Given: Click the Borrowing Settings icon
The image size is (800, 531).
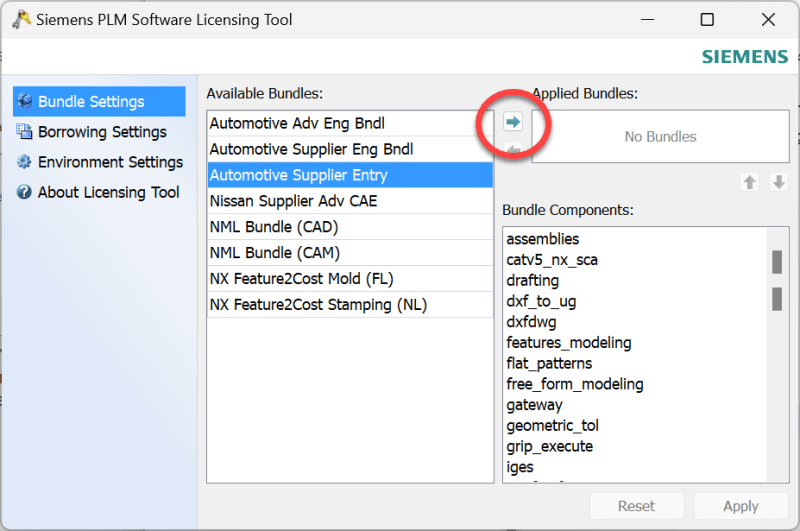Looking at the screenshot, I should pyautogui.click(x=24, y=132).
